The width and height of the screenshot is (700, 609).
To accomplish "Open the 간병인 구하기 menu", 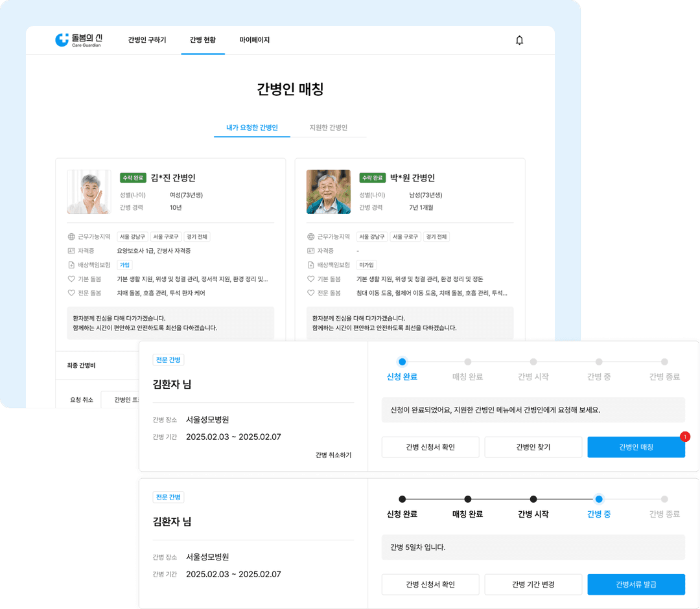I will (147, 40).
